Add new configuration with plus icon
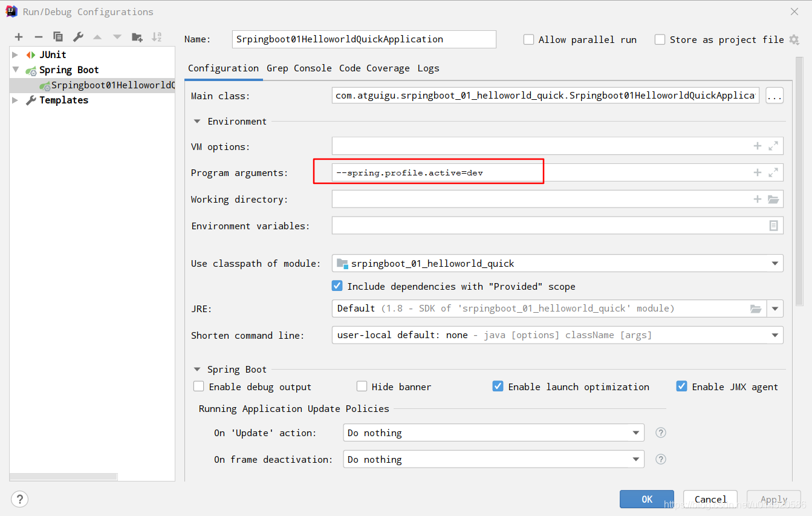The width and height of the screenshot is (812, 516). pyautogui.click(x=19, y=37)
